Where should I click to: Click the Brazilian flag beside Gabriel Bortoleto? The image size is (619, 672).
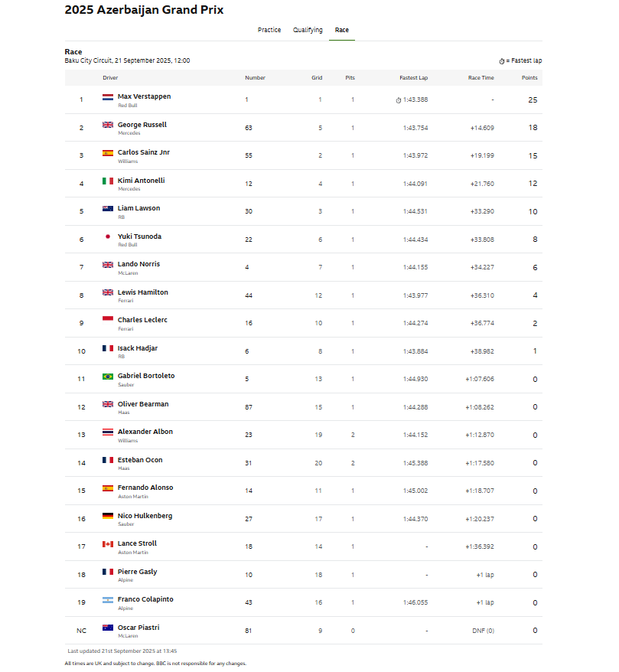[x=108, y=377]
